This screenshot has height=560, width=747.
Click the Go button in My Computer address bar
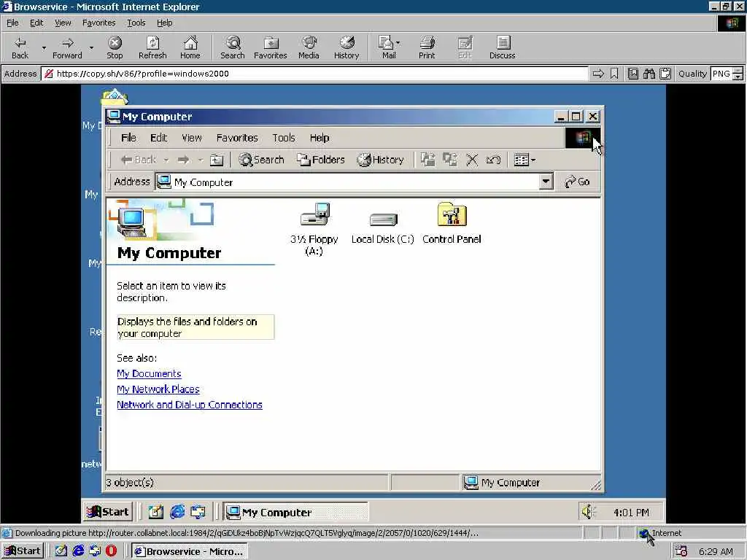tap(578, 182)
